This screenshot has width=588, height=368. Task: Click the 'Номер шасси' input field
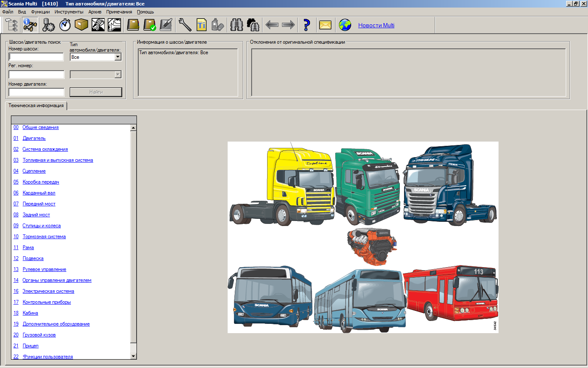pyautogui.click(x=37, y=57)
